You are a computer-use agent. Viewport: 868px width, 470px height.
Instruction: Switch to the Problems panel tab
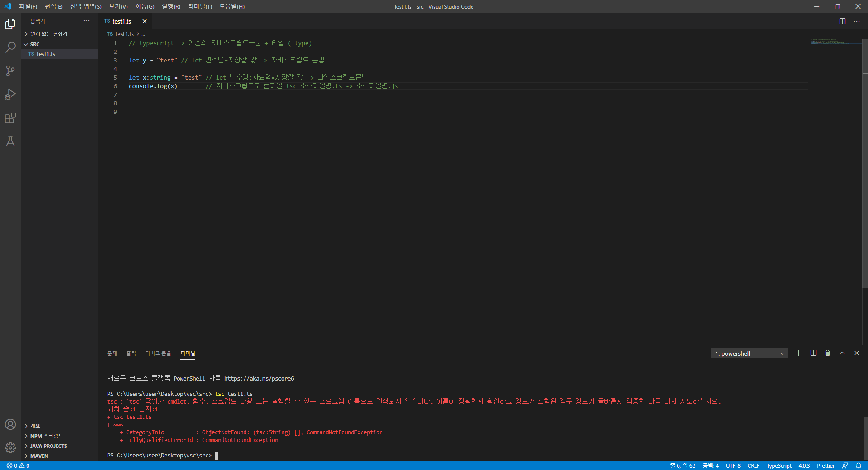[x=112, y=353]
